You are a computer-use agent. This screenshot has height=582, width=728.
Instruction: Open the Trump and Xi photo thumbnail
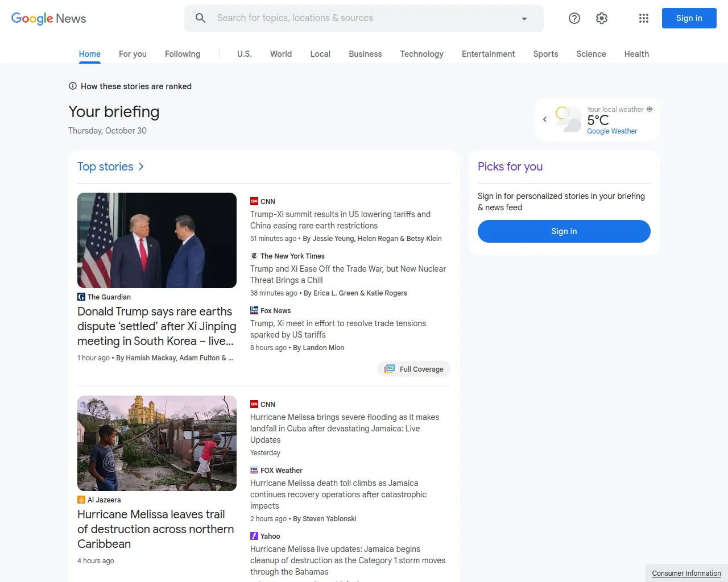(157, 240)
